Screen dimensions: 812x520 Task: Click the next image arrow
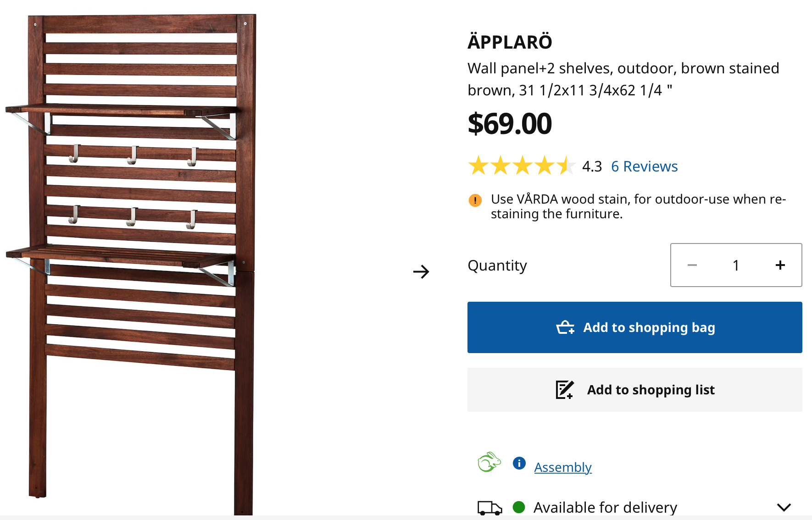click(x=421, y=271)
